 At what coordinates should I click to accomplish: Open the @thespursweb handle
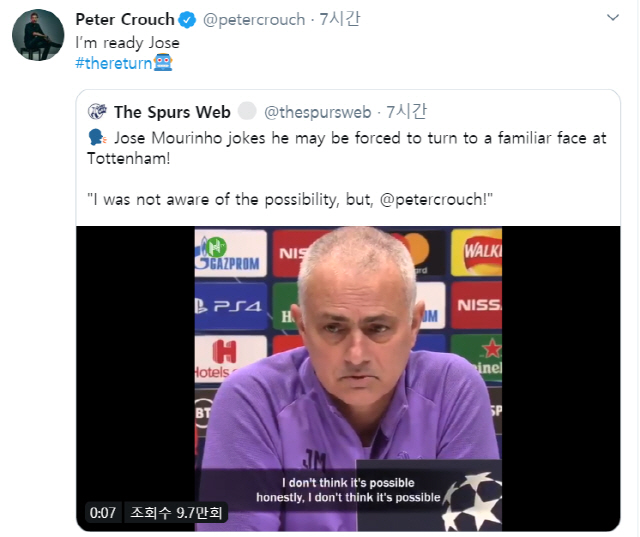pos(318,112)
